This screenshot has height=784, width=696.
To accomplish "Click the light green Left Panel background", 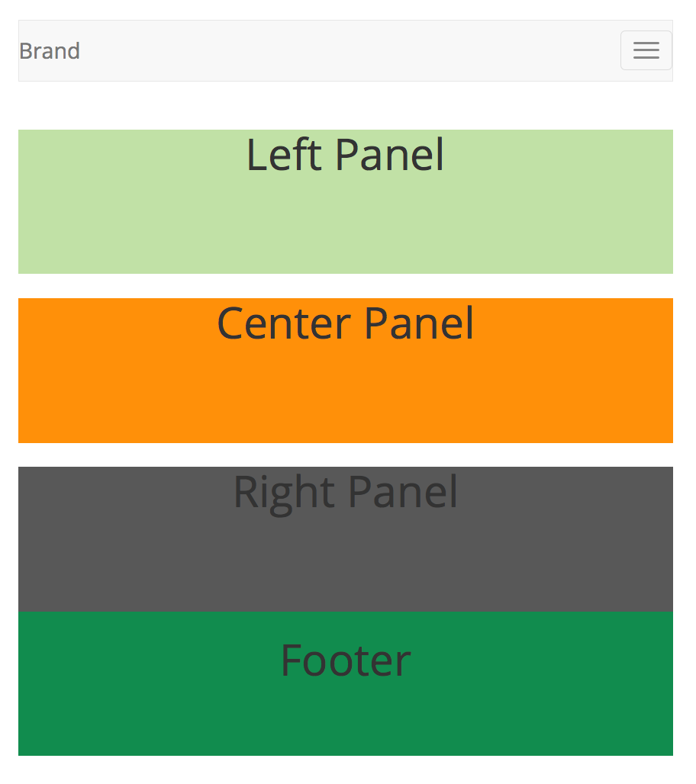I will [x=345, y=225].
